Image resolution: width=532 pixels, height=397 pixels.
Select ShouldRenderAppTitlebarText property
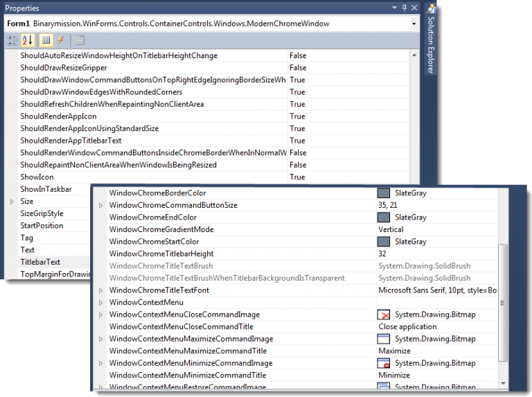(71, 141)
